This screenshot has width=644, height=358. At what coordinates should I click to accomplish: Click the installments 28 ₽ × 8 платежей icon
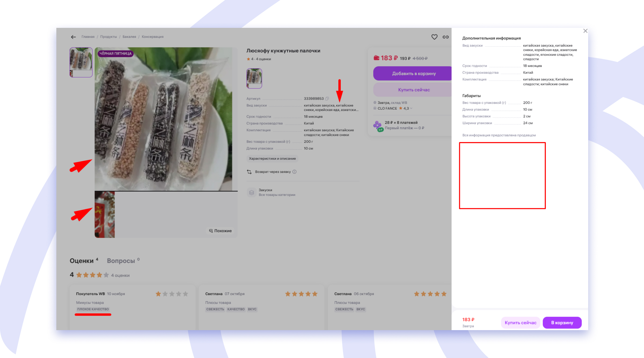378,125
